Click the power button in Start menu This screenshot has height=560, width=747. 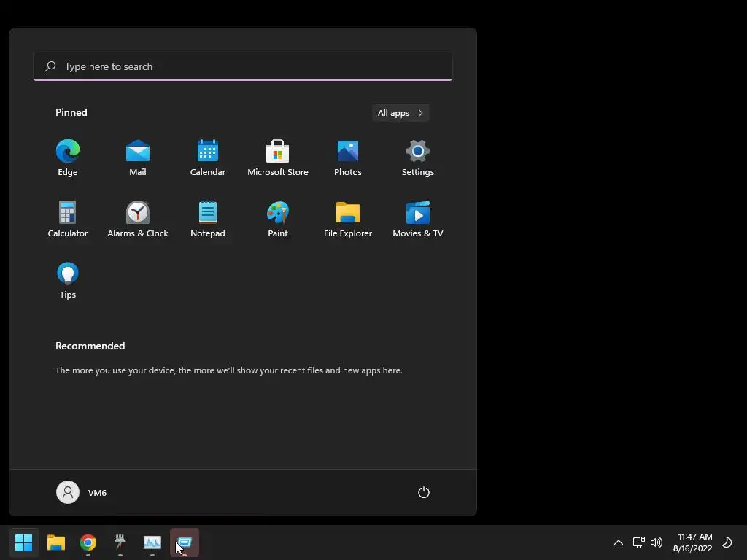(x=424, y=492)
